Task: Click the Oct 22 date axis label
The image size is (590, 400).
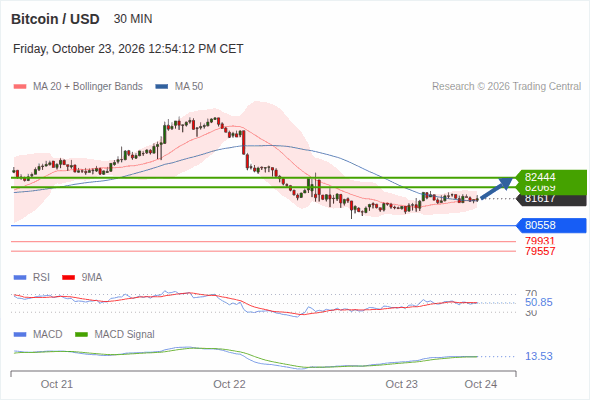Action: click(229, 384)
